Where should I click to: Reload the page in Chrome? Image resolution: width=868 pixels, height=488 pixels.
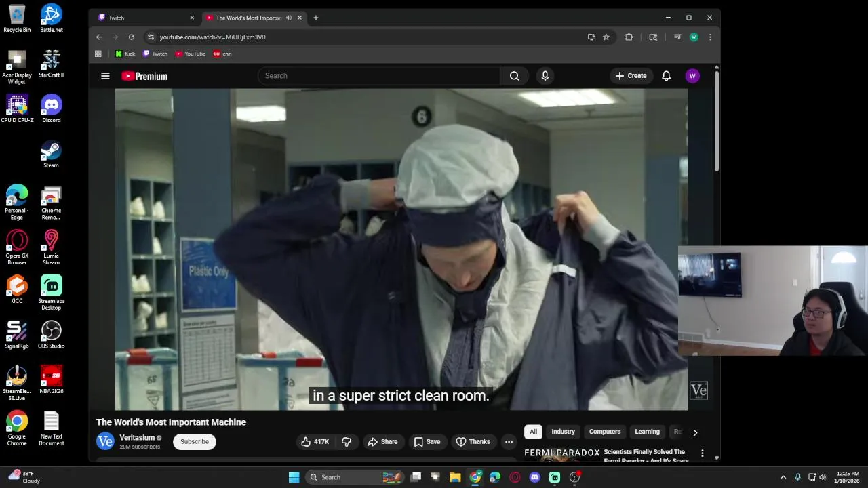pyautogui.click(x=132, y=37)
